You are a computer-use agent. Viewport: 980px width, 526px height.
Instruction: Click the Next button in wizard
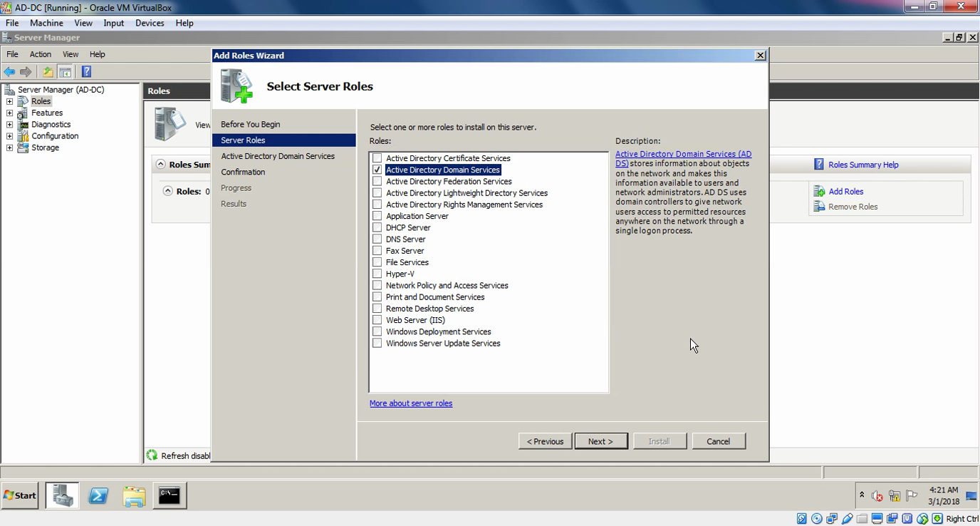pyautogui.click(x=601, y=441)
